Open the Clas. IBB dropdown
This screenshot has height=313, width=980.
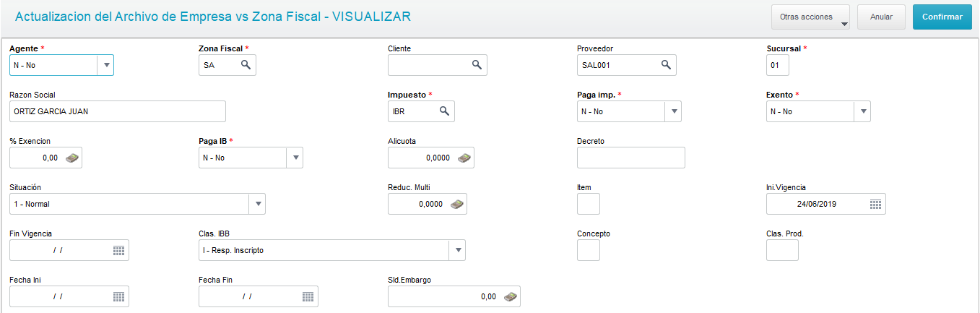pyautogui.click(x=457, y=250)
